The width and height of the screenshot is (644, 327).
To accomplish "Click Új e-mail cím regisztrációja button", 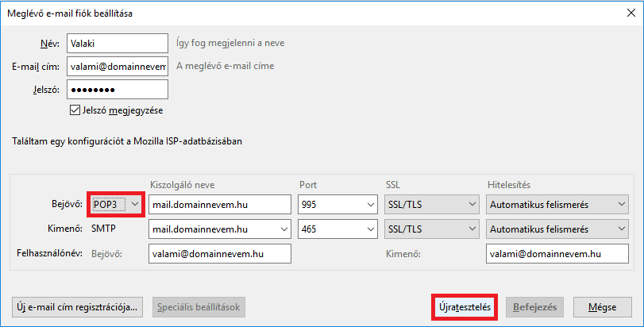I will coord(77,307).
